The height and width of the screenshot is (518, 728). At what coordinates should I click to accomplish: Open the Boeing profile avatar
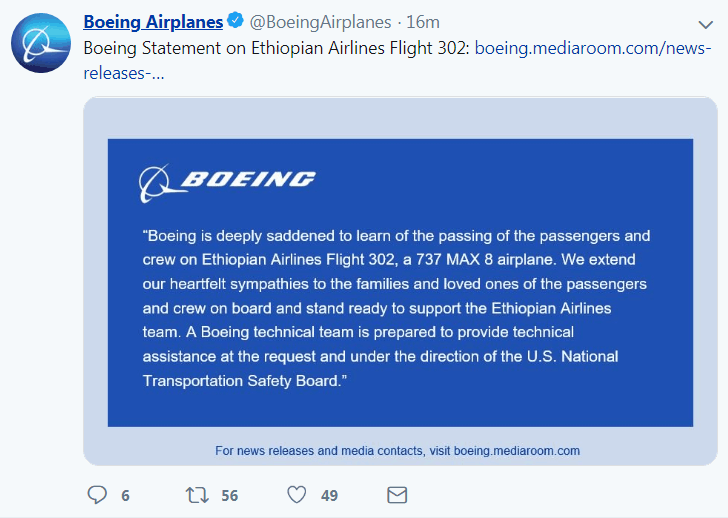[x=40, y=44]
